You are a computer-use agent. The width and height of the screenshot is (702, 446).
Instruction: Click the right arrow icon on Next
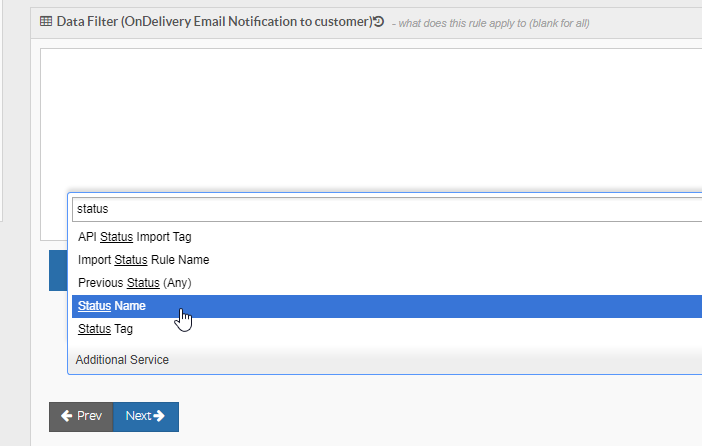tap(159, 416)
